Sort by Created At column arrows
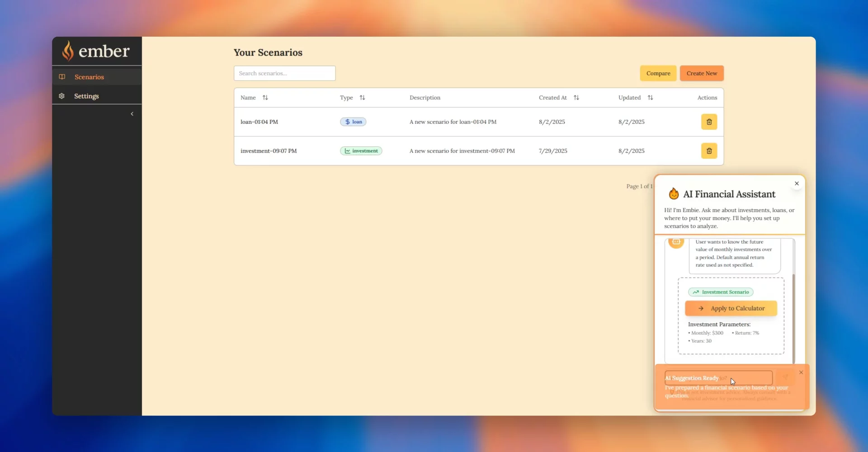The image size is (868, 452). (576, 98)
